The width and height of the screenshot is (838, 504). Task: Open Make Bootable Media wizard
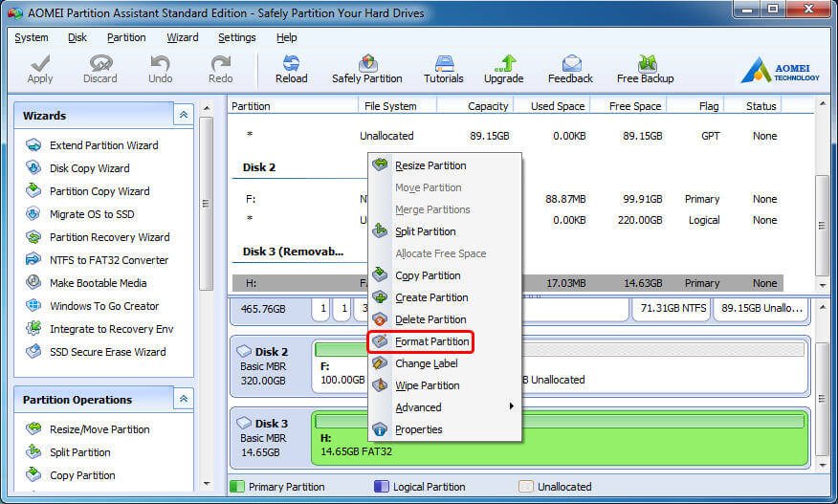86,283
